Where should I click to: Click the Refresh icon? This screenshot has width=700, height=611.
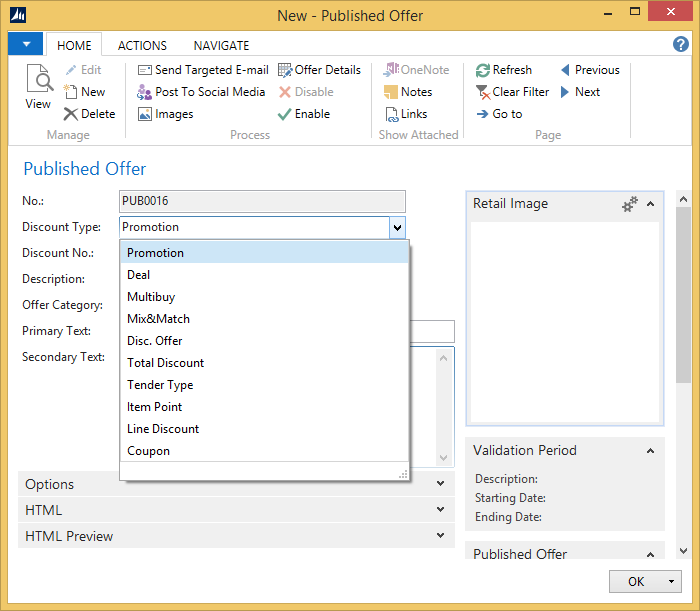coord(483,70)
